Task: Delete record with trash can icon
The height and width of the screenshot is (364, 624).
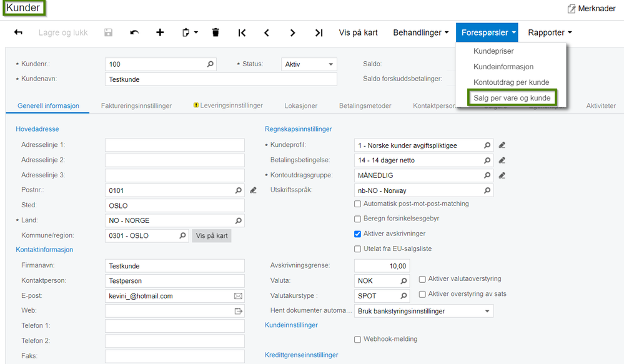Action: click(215, 32)
